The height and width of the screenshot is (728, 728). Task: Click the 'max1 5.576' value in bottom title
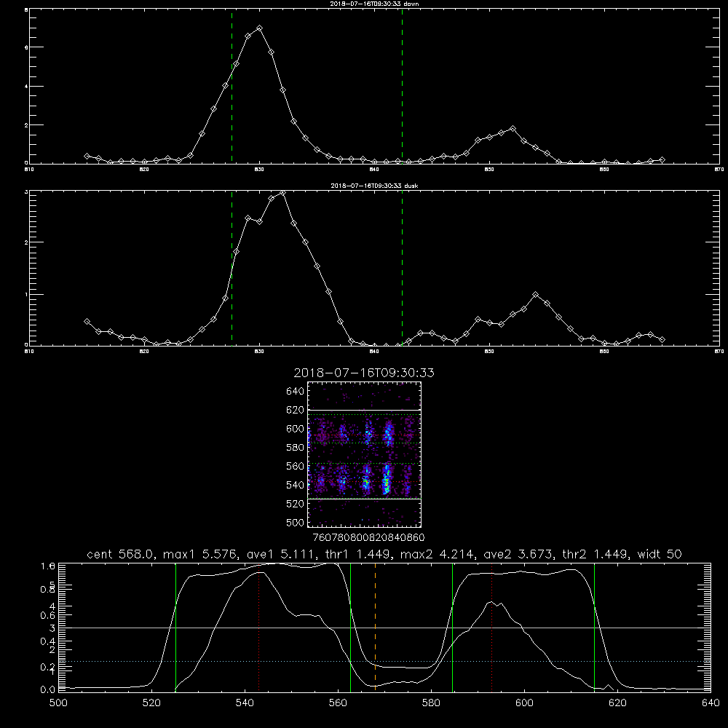200,554
